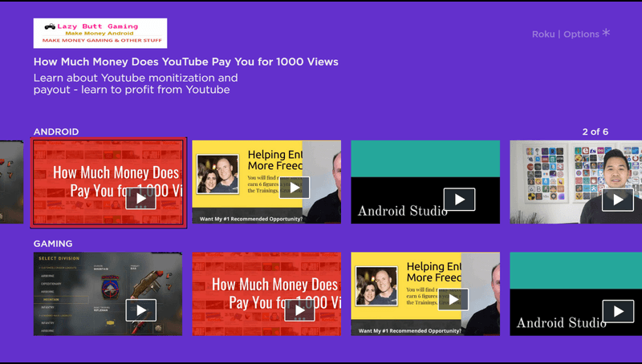Screen dimensions: 642x364
Task: Play the Android Studio video in Android row
Action: (459, 199)
